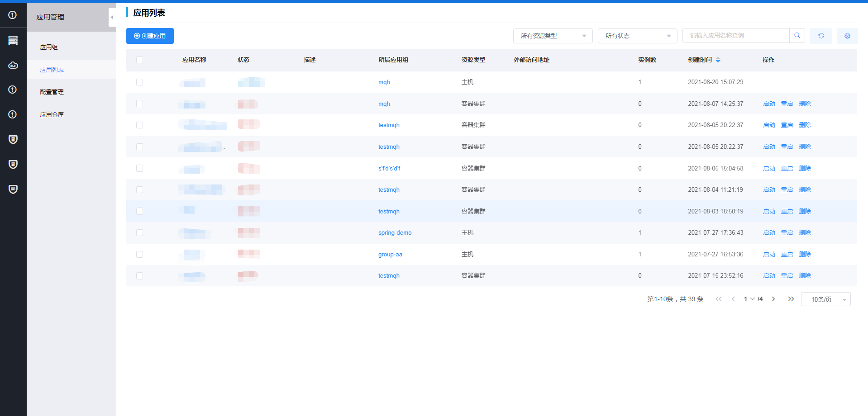868x416 pixels.
Task: Sort by 创建时间 column arrows
Action: pos(718,60)
